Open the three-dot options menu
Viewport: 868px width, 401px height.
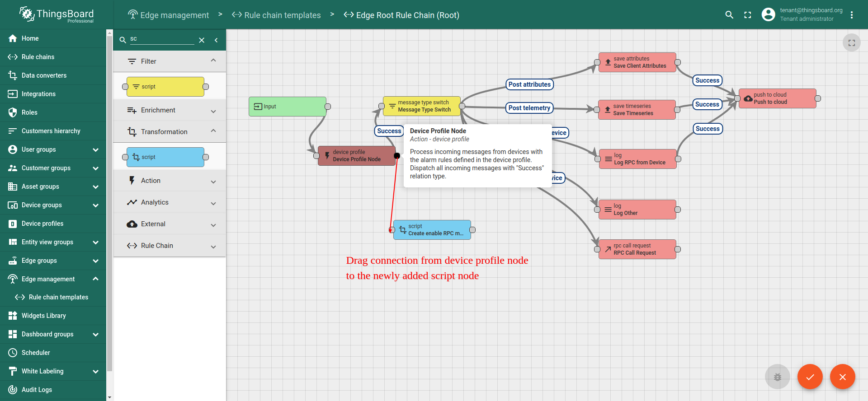click(852, 15)
